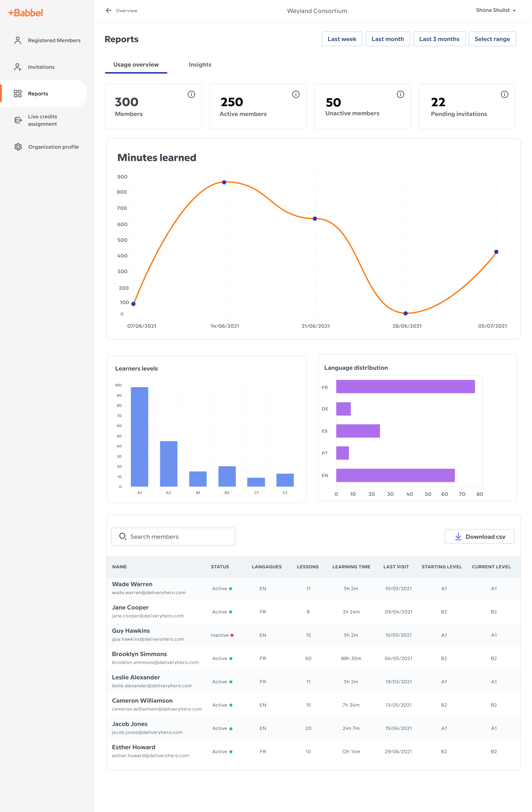This screenshot has width=532, height=812.
Task: Open Invitations in the sidebar
Action: [x=43, y=67]
